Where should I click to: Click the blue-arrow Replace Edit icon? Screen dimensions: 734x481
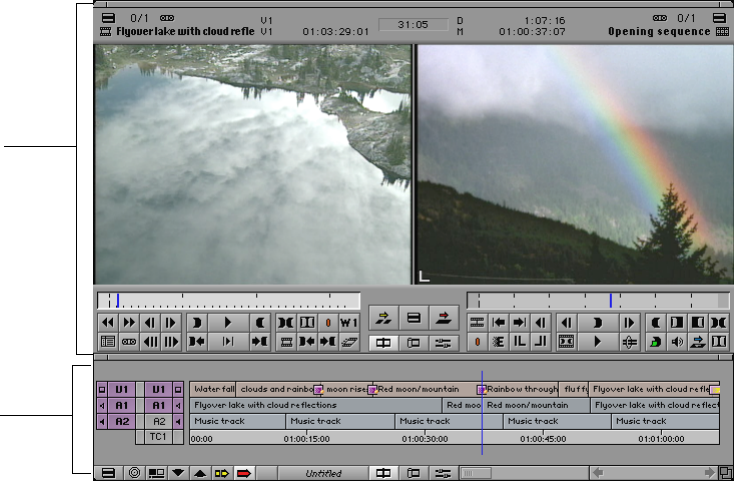(698, 342)
